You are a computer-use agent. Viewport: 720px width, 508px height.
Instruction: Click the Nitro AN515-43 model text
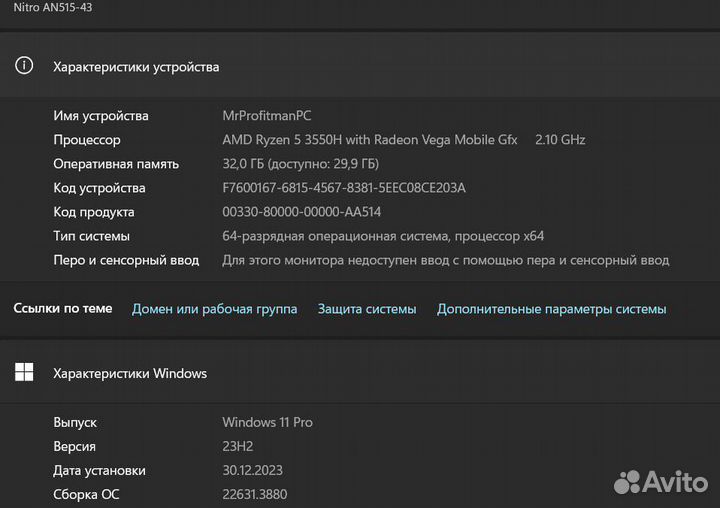(53, 7)
